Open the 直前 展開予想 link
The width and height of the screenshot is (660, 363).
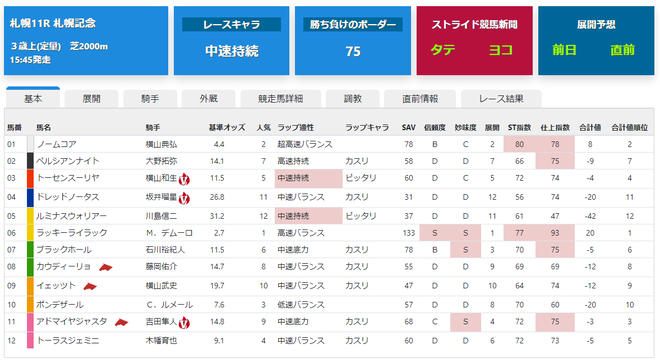pyautogui.click(x=622, y=50)
